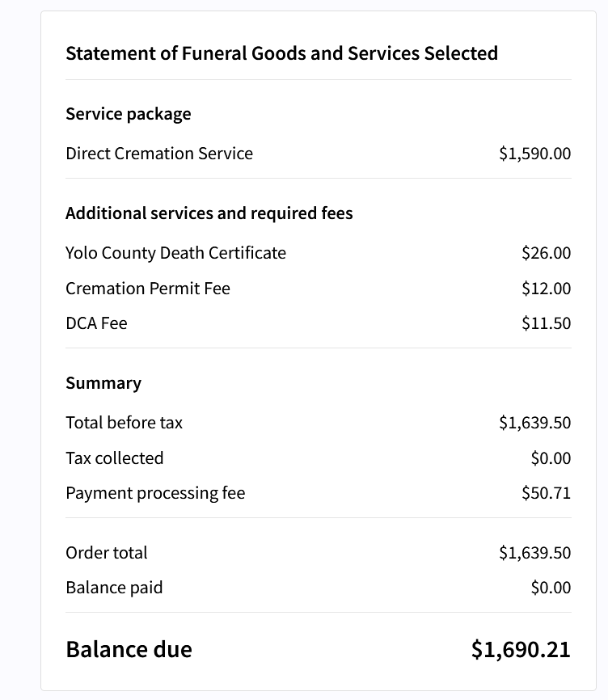Viewport: 608px width, 700px height.
Task: Click the Tax collected label
Action: [x=115, y=458]
